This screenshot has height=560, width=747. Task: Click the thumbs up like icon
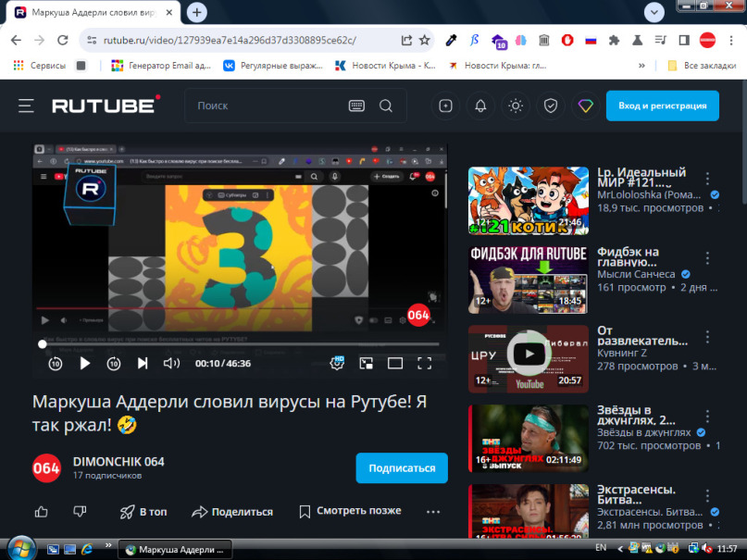click(41, 511)
